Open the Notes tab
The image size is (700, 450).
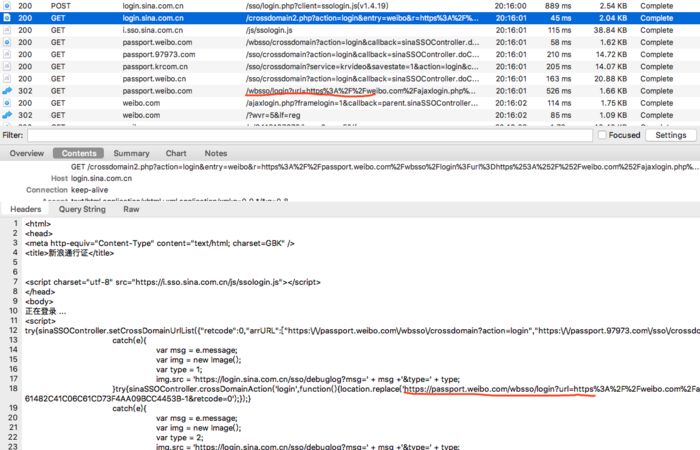216,153
